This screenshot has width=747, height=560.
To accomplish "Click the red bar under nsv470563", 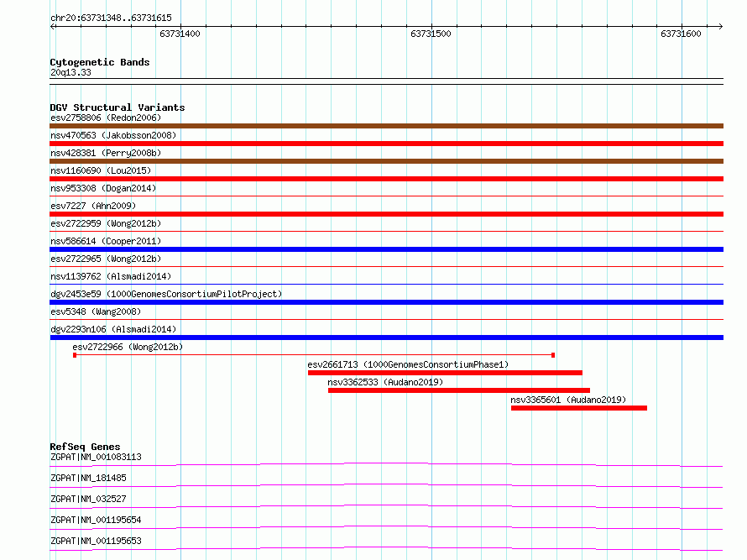I will tap(386, 144).
